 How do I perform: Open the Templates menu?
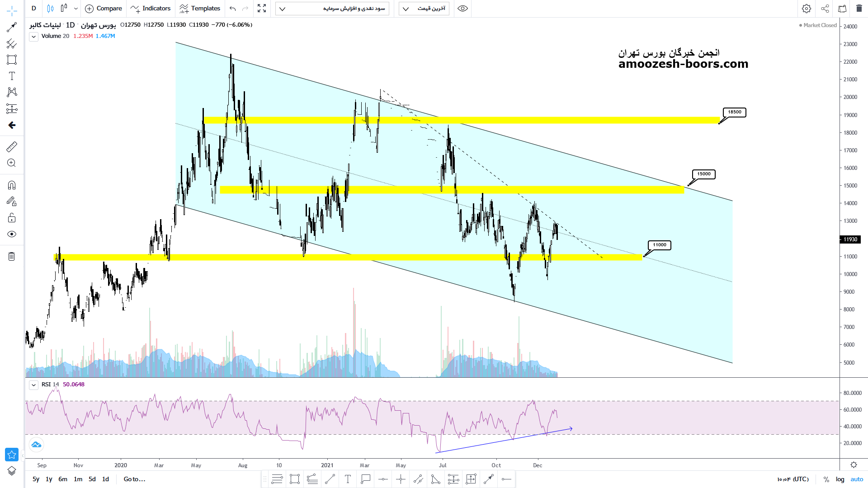pyautogui.click(x=200, y=9)
